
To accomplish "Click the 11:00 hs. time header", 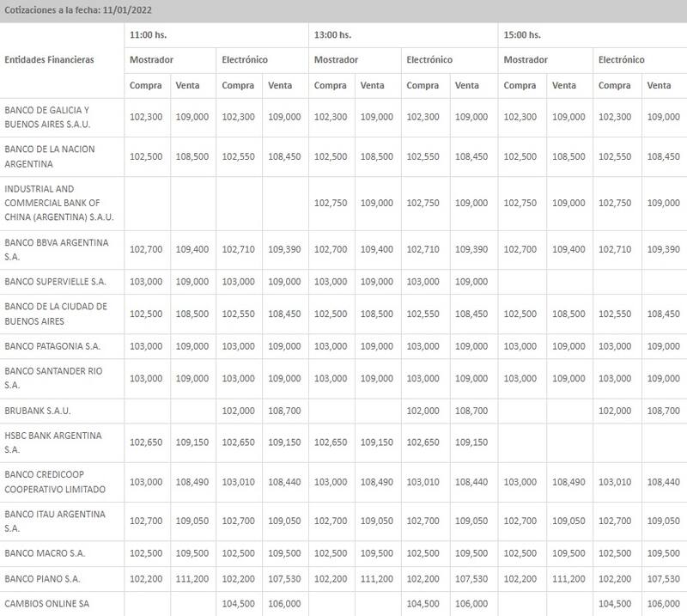I will tap(146, 35).
